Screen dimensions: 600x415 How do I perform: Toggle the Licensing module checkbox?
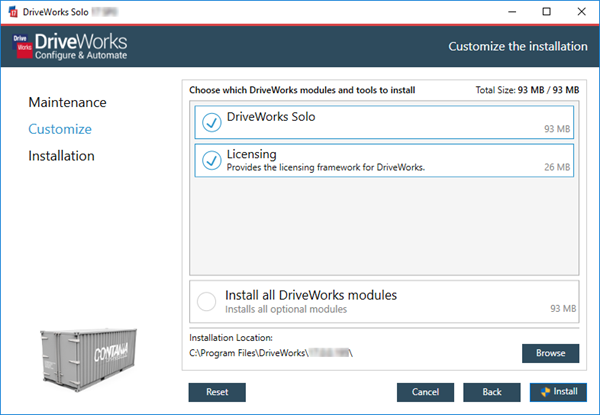[x=211, y=160]
